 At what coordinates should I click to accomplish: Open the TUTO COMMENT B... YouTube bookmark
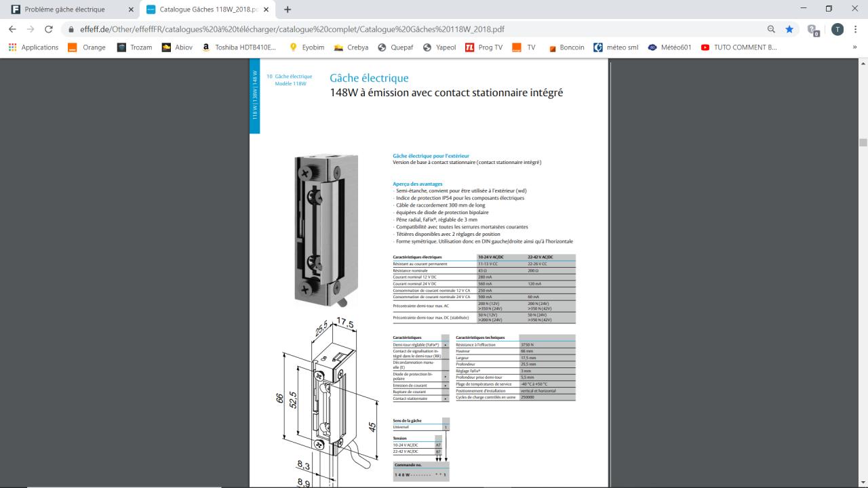click(738, 47)
